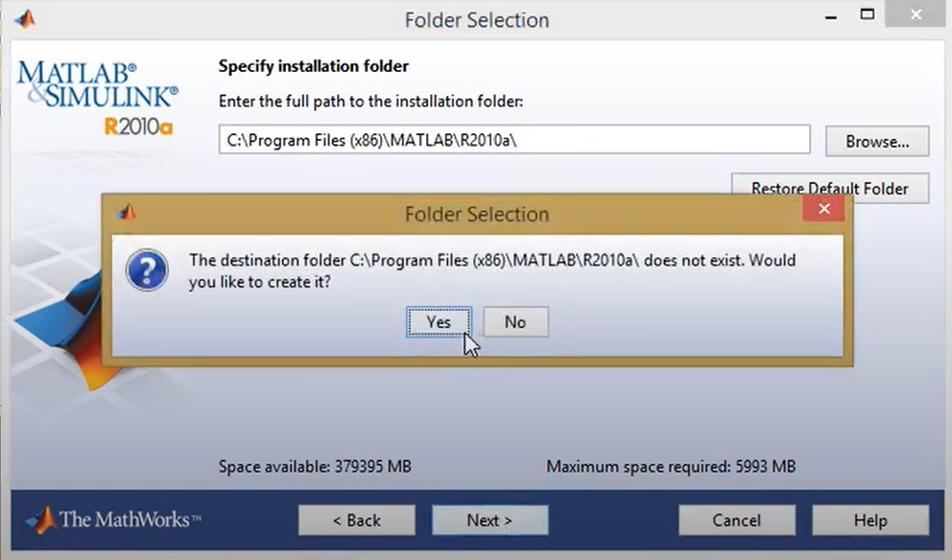Image resolution: width=952 pixels, height=560 pixels.
Task: Open the installer Help
Action: coord(870,520)
